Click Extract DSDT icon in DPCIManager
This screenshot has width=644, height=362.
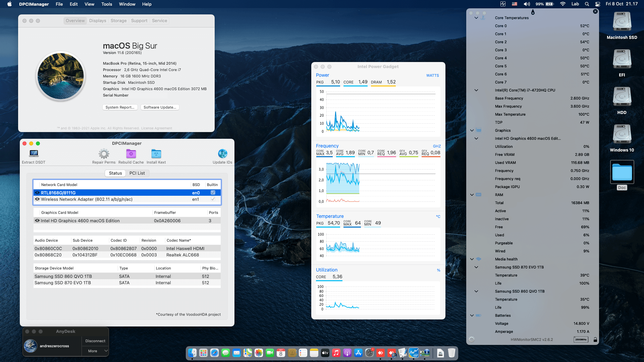tap(34, 154)
